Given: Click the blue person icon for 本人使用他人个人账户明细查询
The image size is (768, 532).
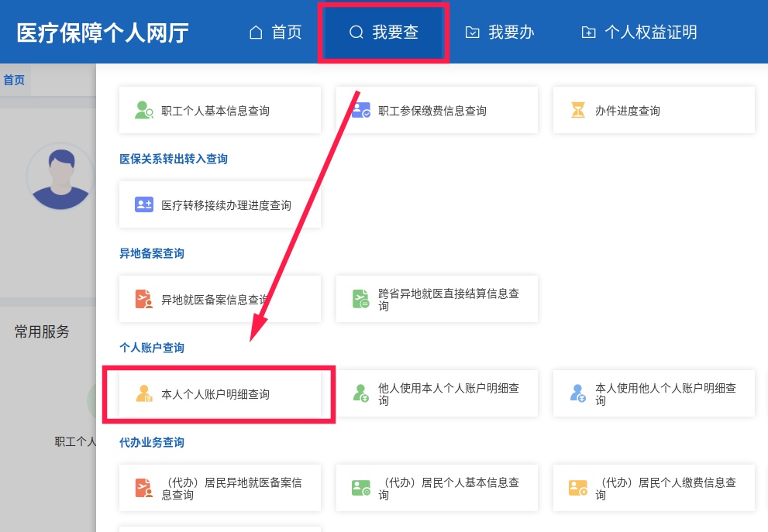Looking at the screenshot, I should click(578, 393).
